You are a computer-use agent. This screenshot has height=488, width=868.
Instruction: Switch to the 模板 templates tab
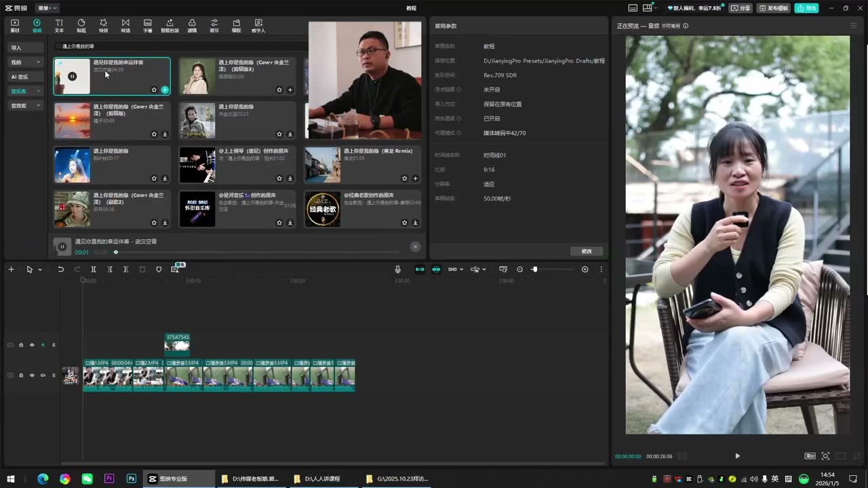coord(236,26)
